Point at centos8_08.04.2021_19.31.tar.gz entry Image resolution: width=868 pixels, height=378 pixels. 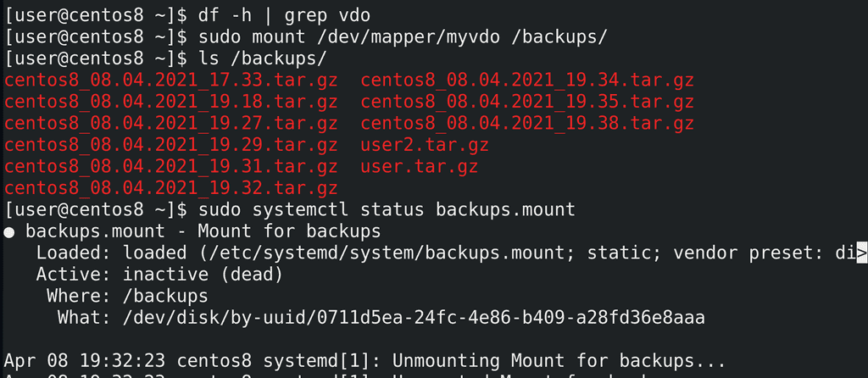point(171,166)
